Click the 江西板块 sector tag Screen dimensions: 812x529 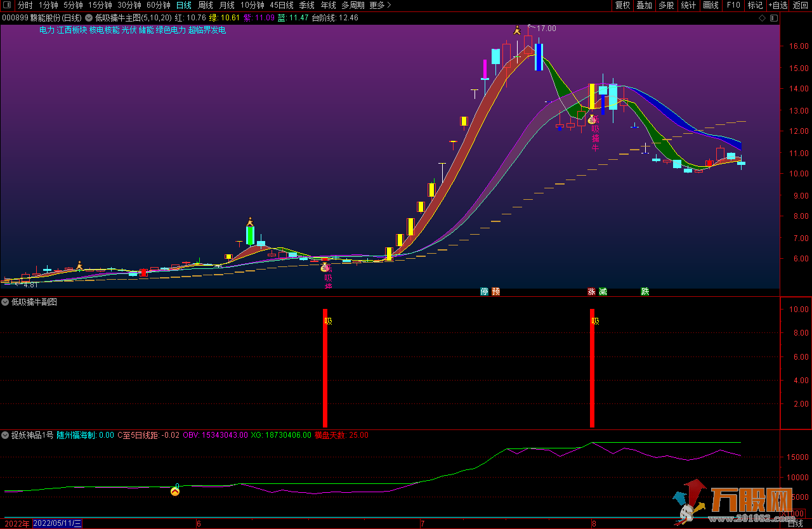71,30
